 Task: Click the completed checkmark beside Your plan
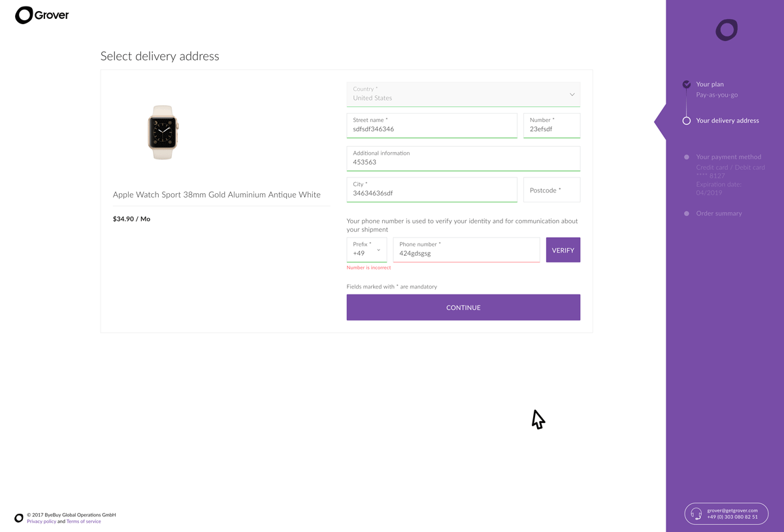tap(687, 84)
